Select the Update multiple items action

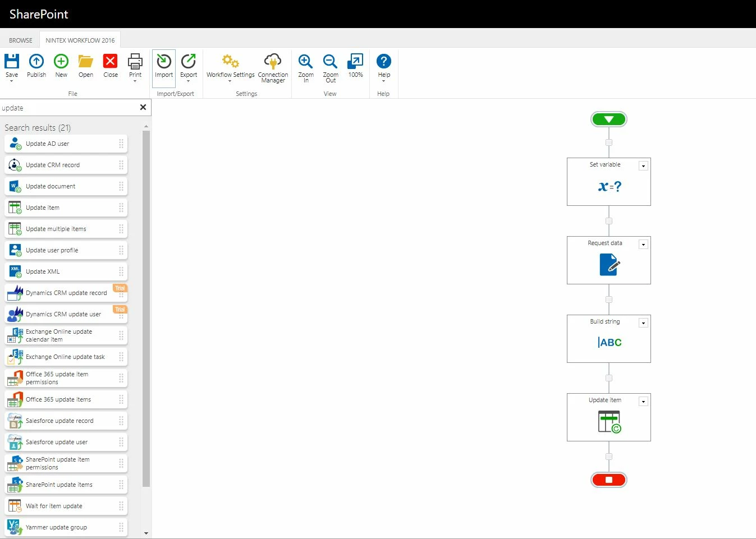click(66, 229)
